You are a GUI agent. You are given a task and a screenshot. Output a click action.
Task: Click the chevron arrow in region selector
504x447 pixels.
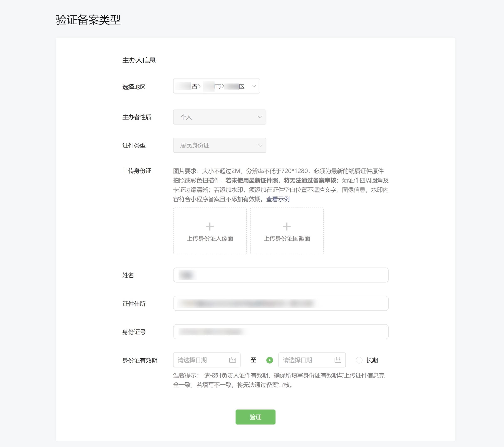tap(254, 86)
